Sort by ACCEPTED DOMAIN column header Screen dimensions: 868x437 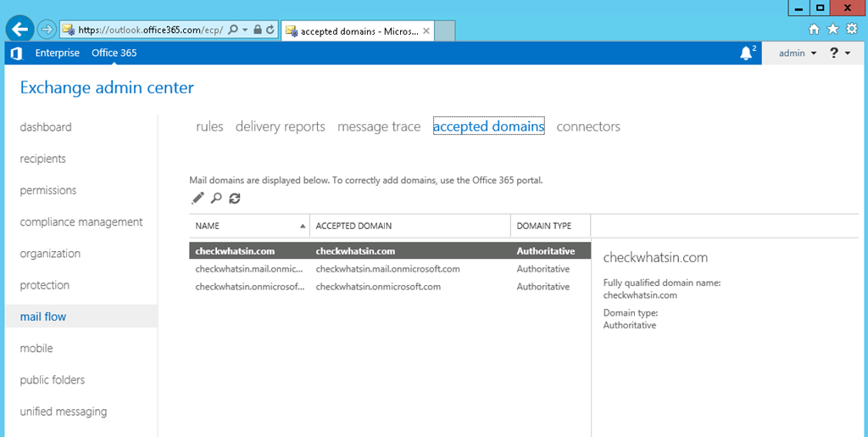coord(410,226)
